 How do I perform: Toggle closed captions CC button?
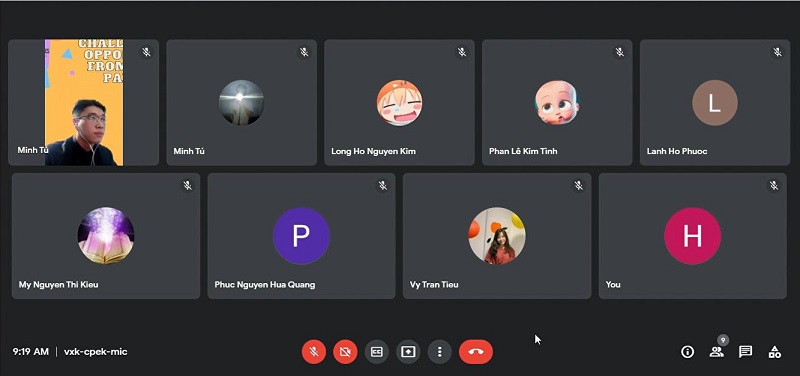(x=377, y=352)
